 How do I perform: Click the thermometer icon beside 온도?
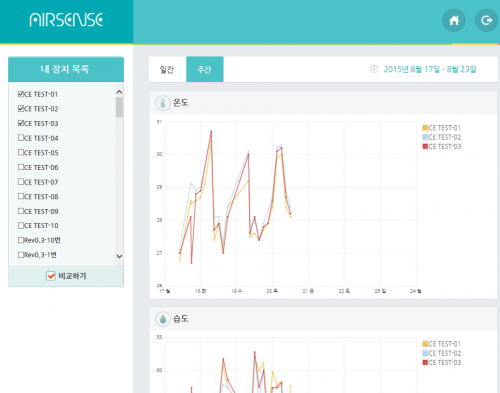[163, 103]
